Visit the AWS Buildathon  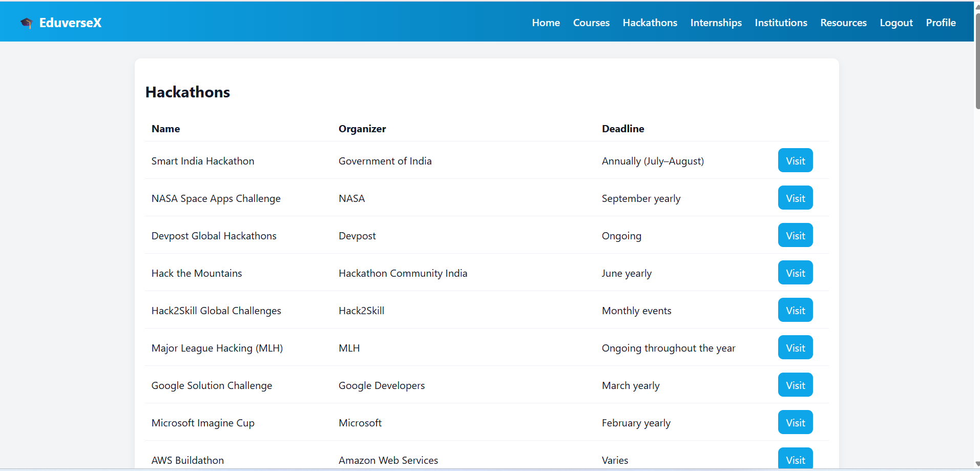point(795,459)
